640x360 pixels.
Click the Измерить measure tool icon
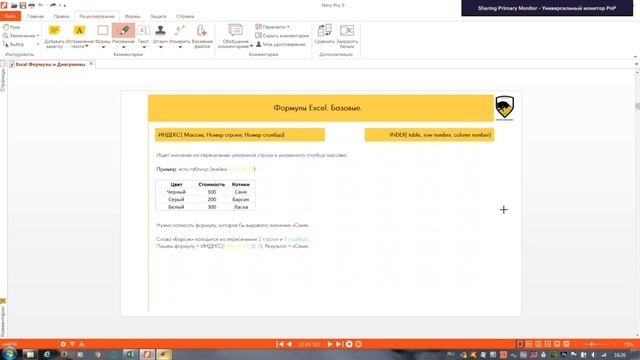[180, 30]
